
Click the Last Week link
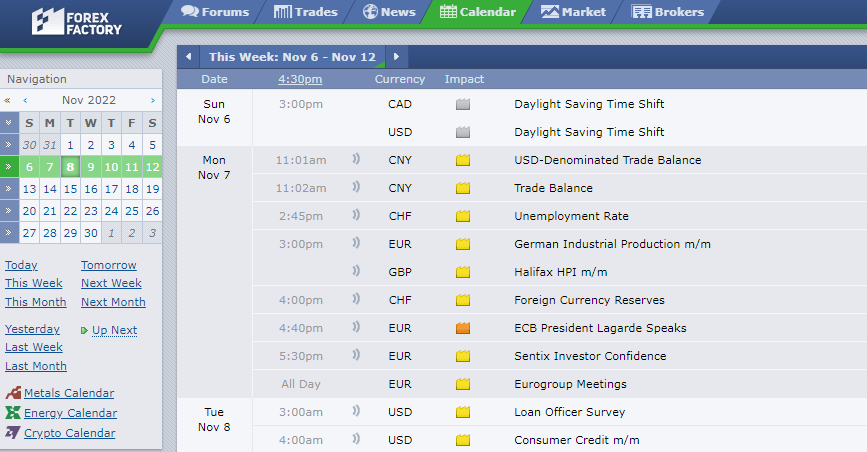click(x=34, y=347)
